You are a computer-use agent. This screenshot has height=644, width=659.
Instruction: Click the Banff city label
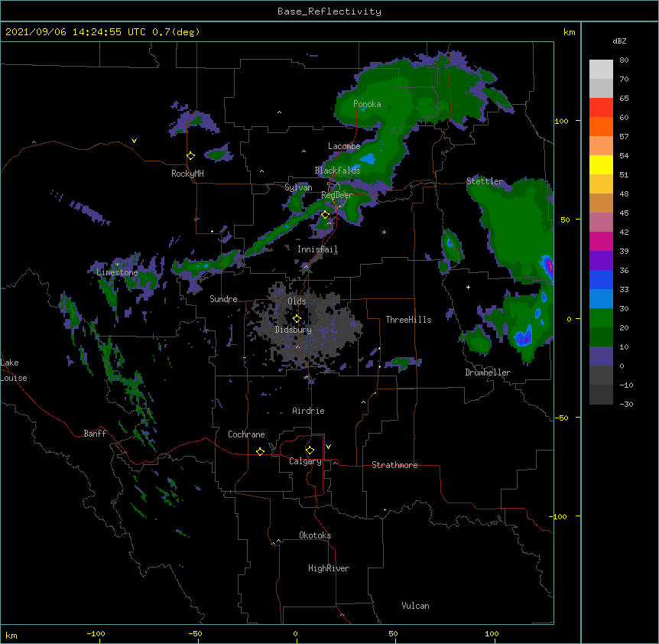click(x=95, y=434)
